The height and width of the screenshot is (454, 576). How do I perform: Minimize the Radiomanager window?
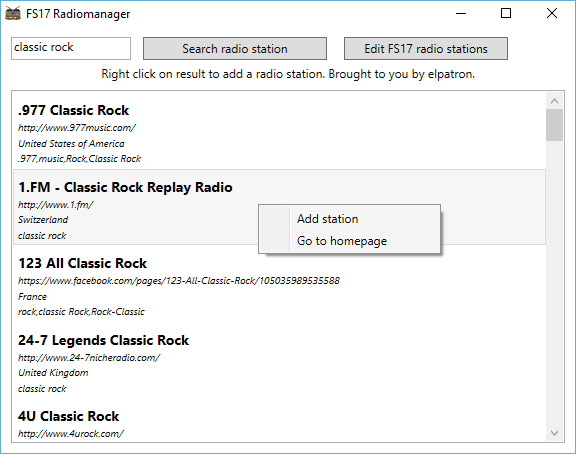point(461,13)
